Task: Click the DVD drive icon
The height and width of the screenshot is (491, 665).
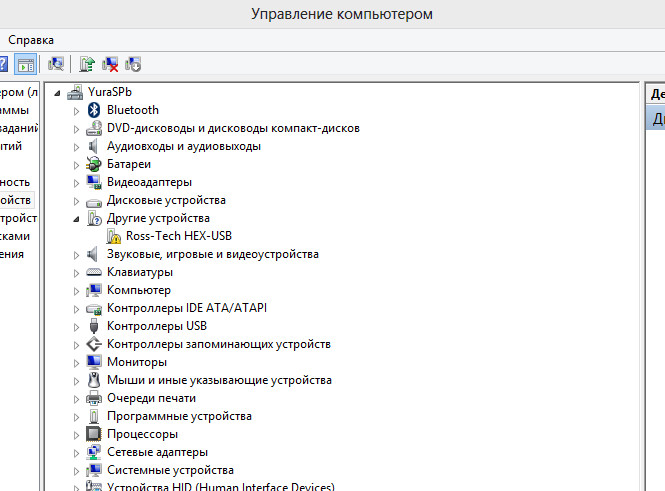Action: tap(94, 128)
